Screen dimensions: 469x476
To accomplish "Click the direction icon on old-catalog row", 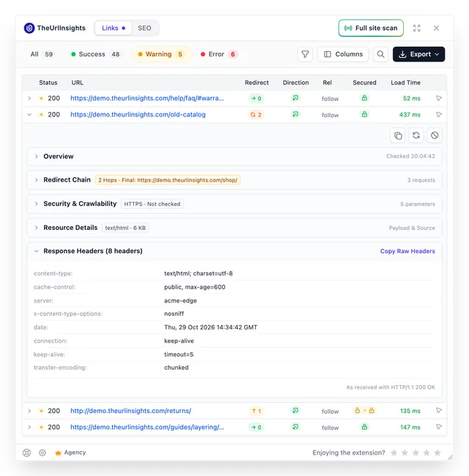I will click(295, 114).
